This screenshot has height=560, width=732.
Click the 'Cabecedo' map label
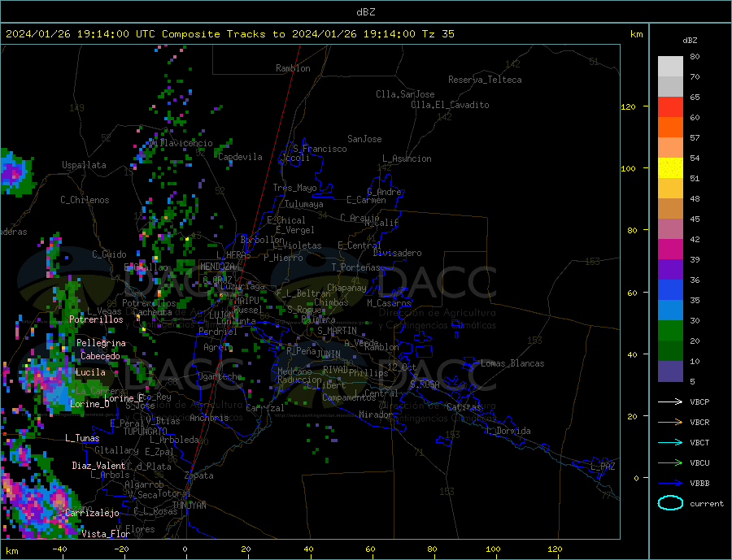100,356
